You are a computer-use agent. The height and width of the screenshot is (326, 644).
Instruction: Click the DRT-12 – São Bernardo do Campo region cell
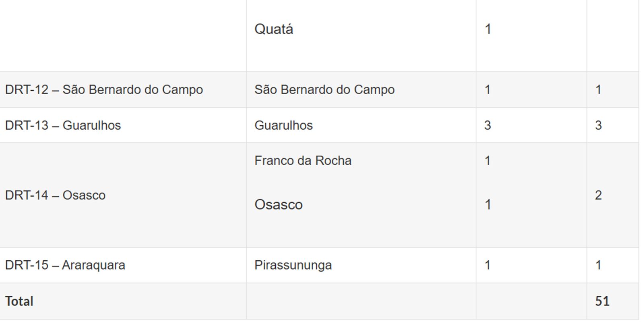point(104,90)
